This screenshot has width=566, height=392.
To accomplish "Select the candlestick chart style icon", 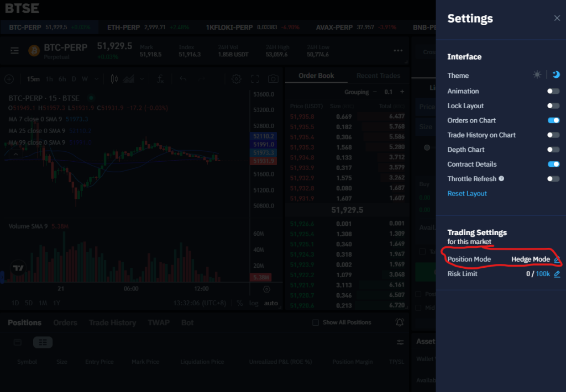I will click(115, 79).
